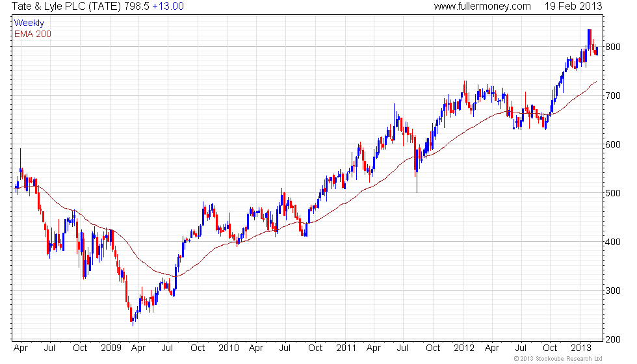Click the +13.00 price change value
The image size is (637, 364).
[168, 6]
